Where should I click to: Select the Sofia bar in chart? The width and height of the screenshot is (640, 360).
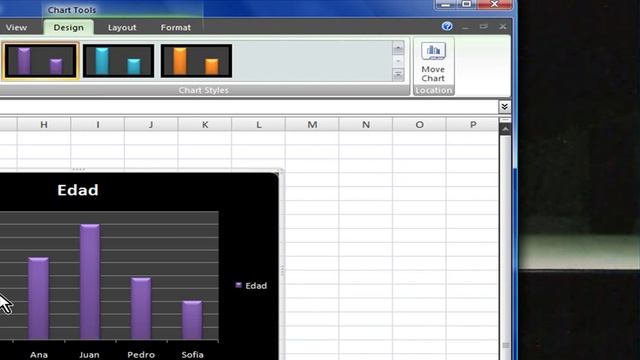point(192,320)
